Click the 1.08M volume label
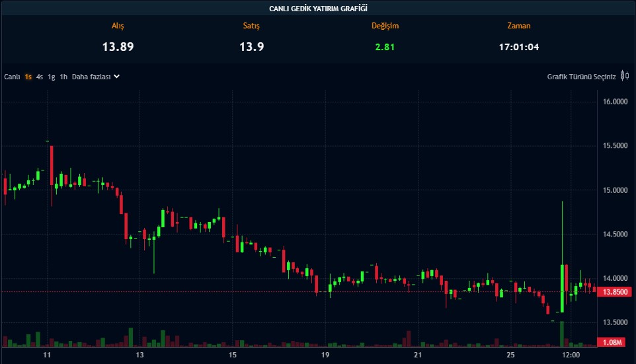This screenshot has height=364, width=636. click(x=615, y=342)
